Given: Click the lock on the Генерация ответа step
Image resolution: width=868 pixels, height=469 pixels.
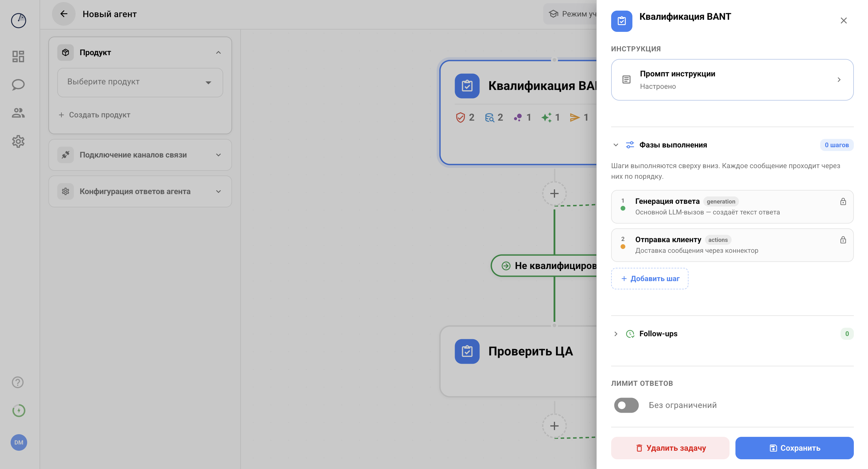Looking at the screenshot, I should (x=843, y=202).
